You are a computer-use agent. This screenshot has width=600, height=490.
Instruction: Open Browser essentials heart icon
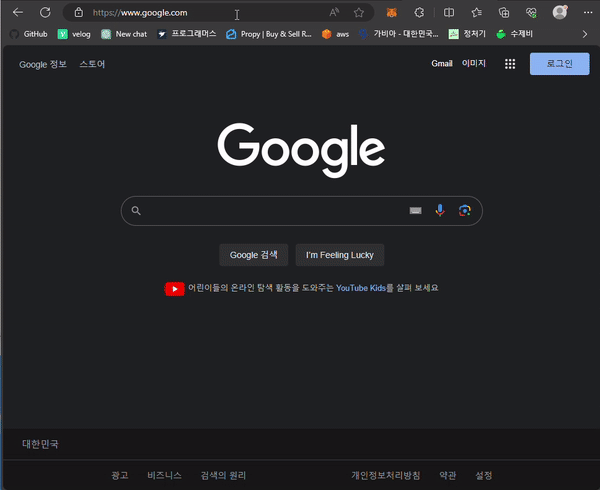click(531, 13)
